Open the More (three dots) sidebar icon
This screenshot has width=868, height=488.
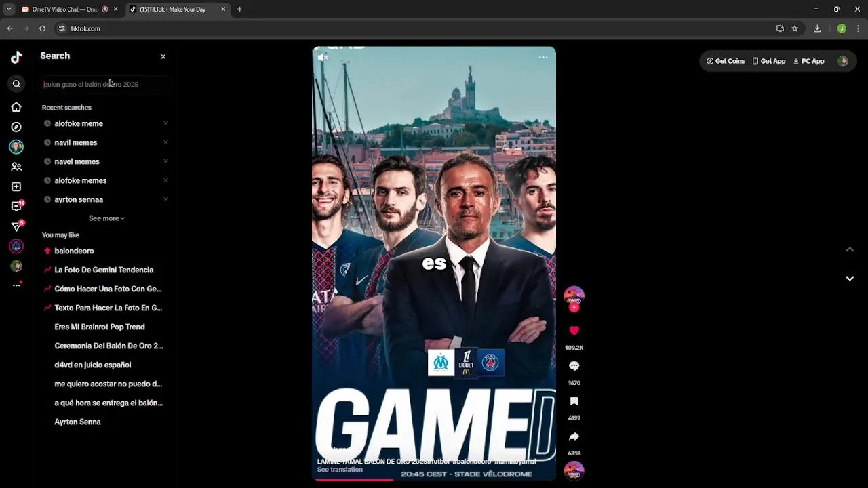click(x=16, y=285)
